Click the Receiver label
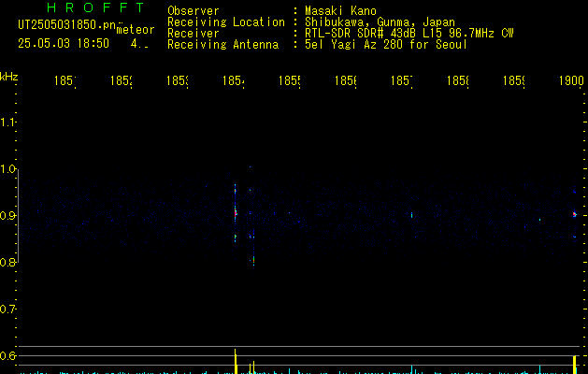This screenshot has width=588, height=374. point(194,34)
